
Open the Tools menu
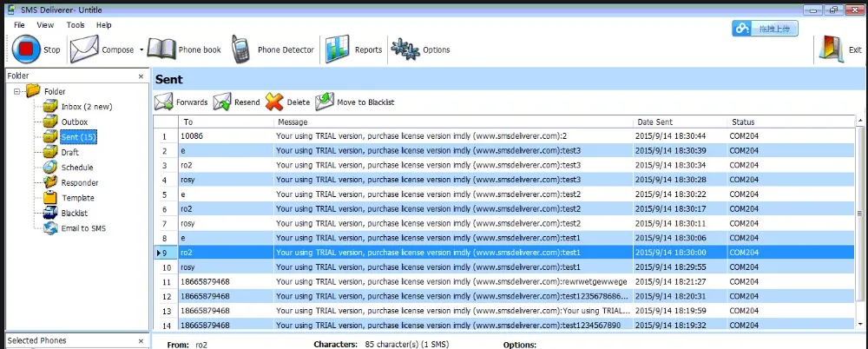pos(76,25)
